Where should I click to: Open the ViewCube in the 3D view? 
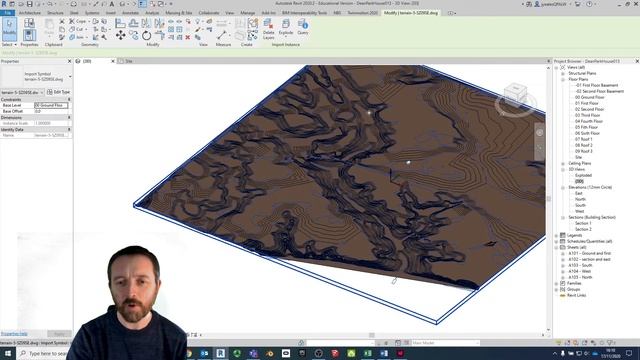pyautogui.click(x=515, y=93)
